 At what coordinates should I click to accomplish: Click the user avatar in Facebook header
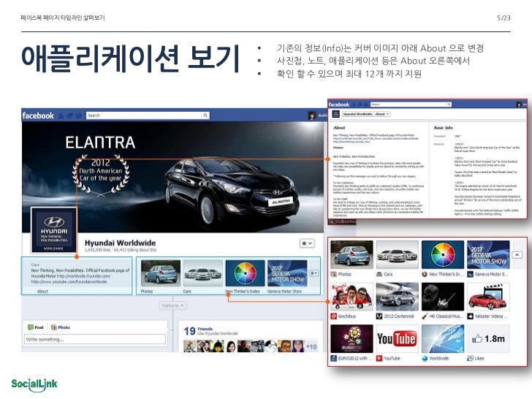click(312, 115)
